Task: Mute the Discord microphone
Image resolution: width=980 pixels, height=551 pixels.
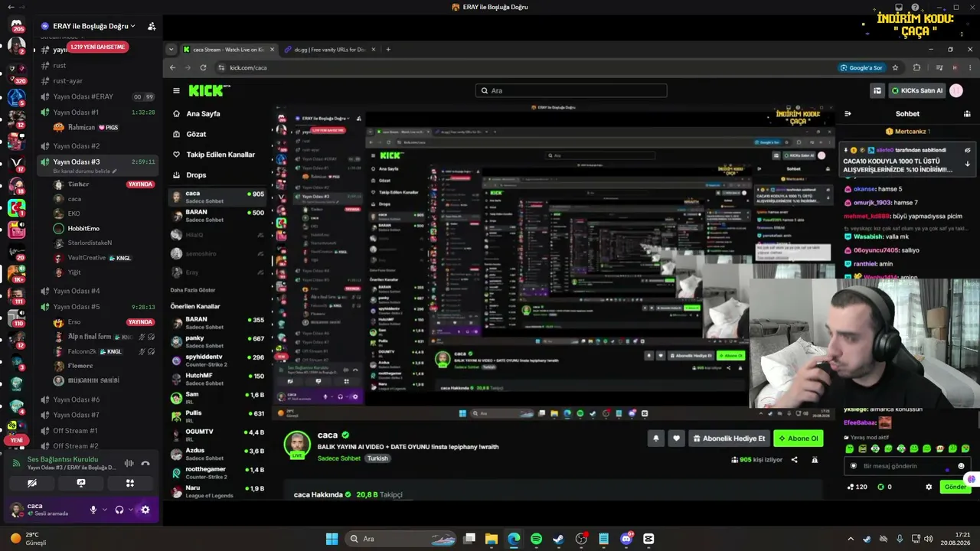Action: (93, 510)
